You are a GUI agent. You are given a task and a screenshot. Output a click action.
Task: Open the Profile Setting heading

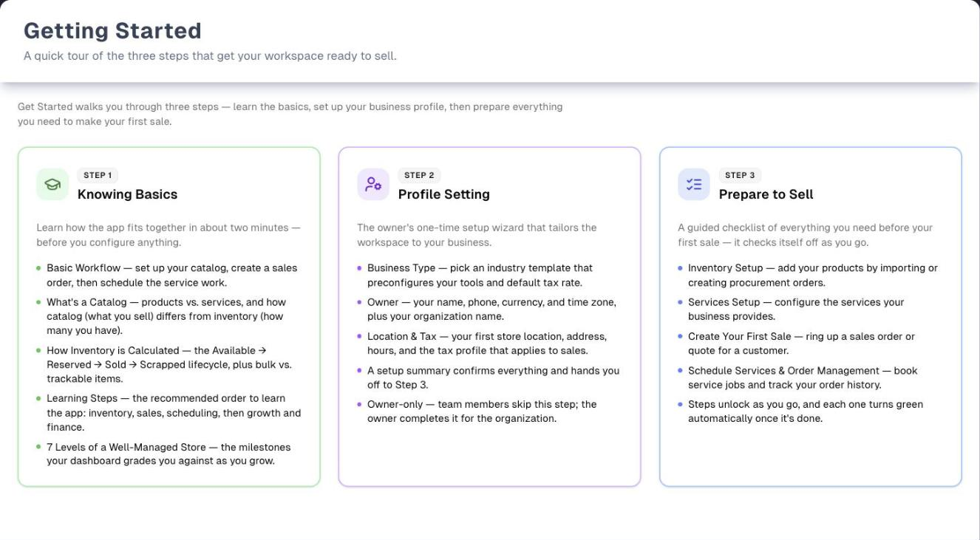tap(444, 194)
